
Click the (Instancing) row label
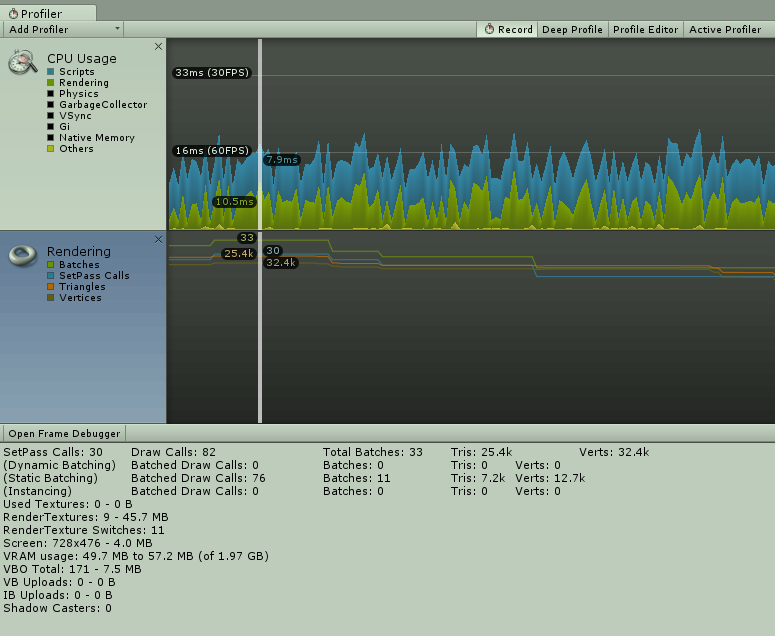38,491
